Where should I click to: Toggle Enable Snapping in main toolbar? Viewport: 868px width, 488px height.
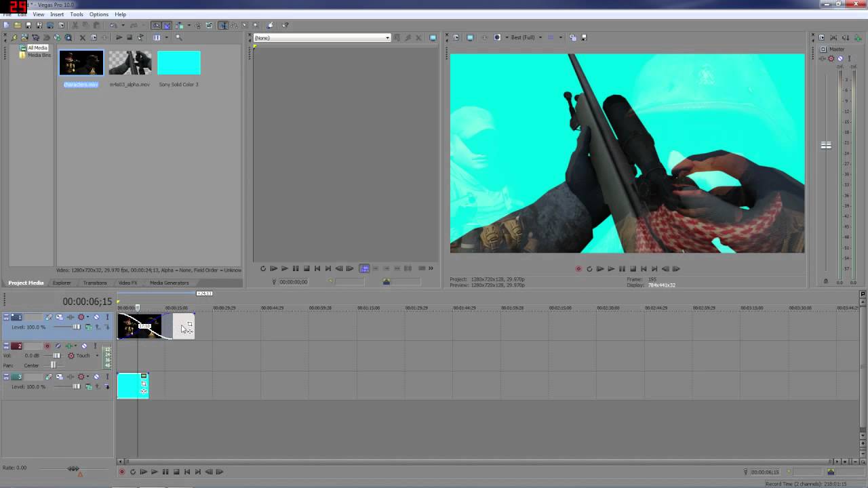(156, 25)
